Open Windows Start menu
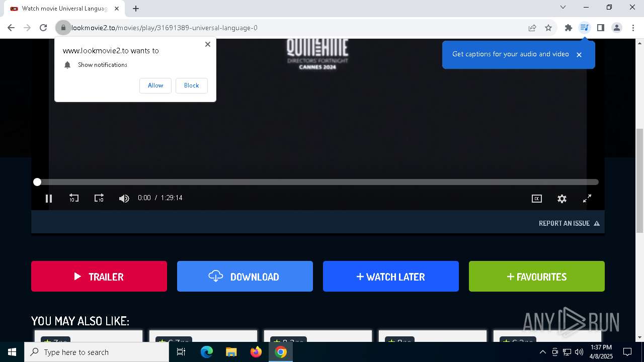The width and height of the screenshot is (644, 362). click(12, 352)
